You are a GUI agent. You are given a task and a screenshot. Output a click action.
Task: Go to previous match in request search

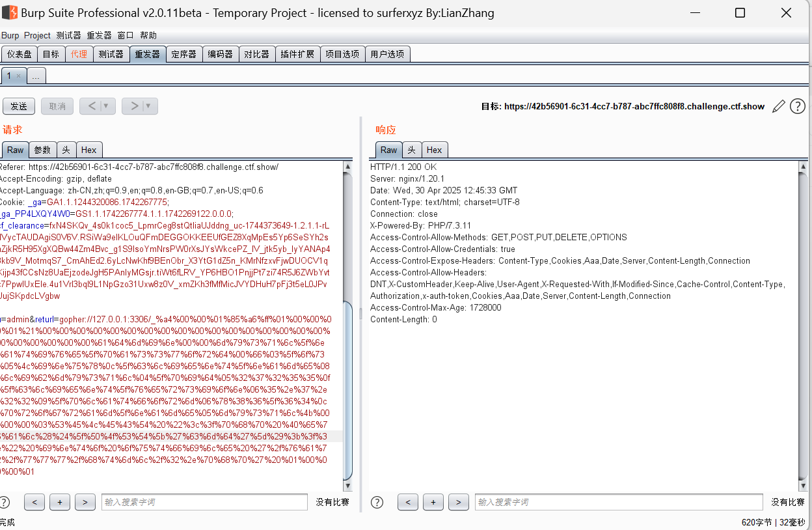34,502
